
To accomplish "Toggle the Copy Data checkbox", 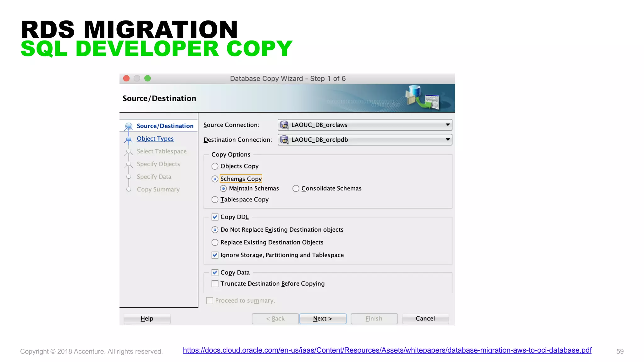I will [215, 272].
